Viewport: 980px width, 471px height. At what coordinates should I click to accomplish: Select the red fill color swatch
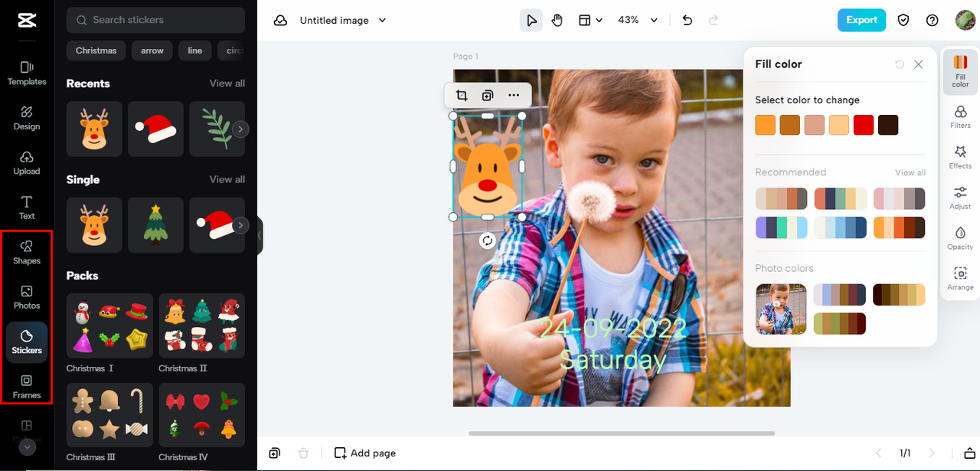click(864, 125)
